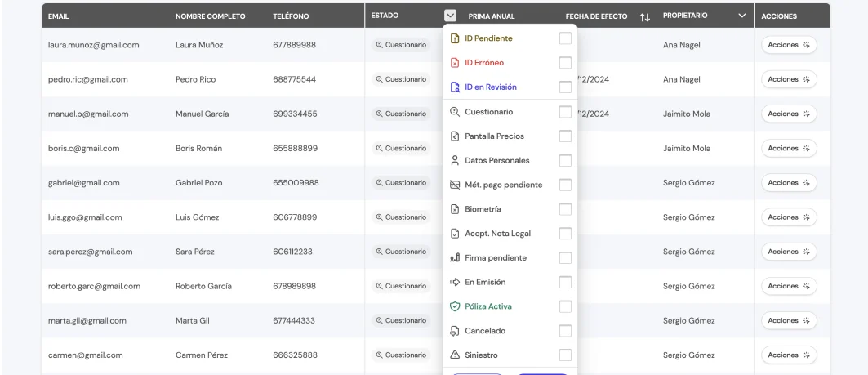
Task: Click the Cancelado icon
Action: pos(455,331)
